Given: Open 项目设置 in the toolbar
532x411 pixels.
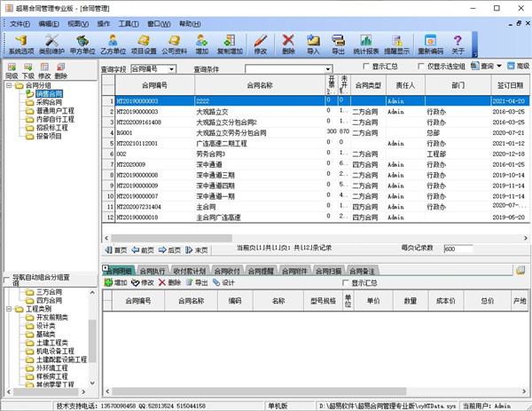Looking at the screenshot, I should coord(144,44).
